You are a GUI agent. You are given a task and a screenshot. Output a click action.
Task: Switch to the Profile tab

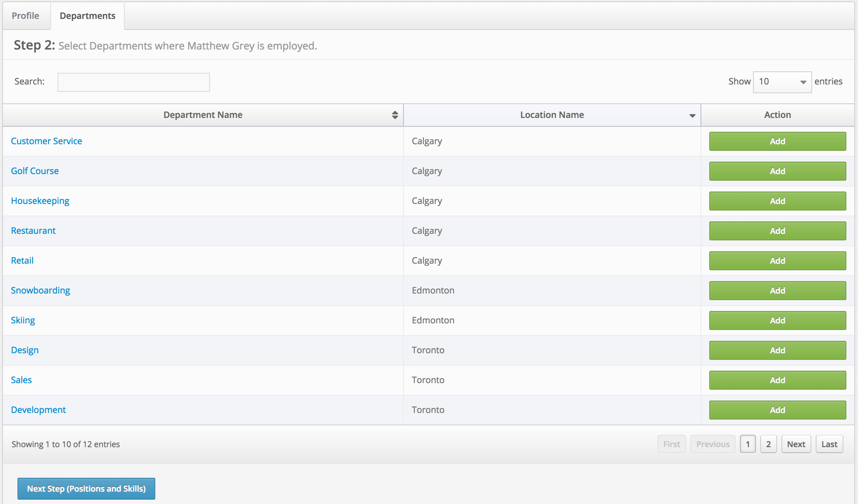tap(26, 15)
